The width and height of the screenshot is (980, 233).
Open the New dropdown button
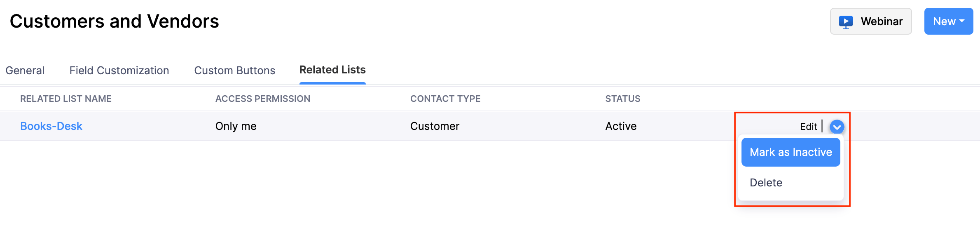pyautogui.click(x=948, y=21)
